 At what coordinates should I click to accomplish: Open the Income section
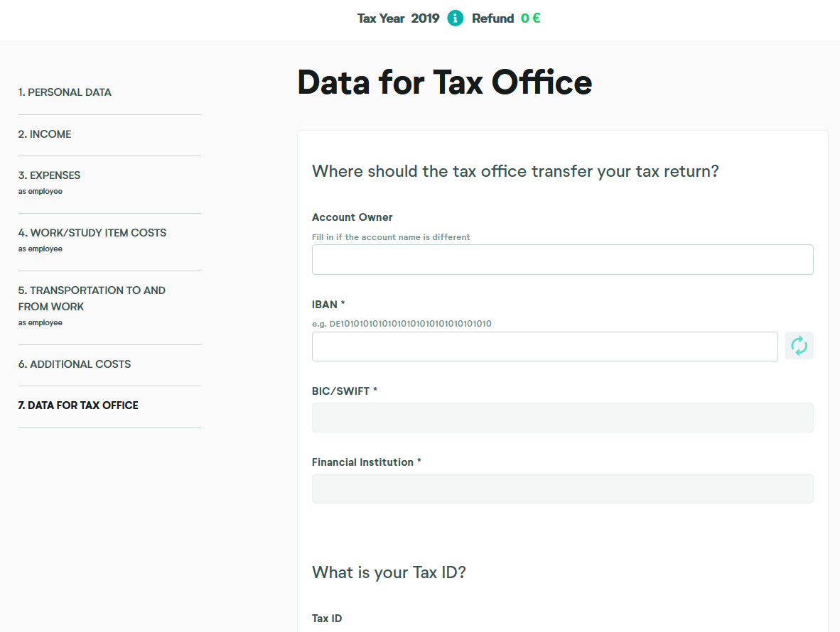45,134
